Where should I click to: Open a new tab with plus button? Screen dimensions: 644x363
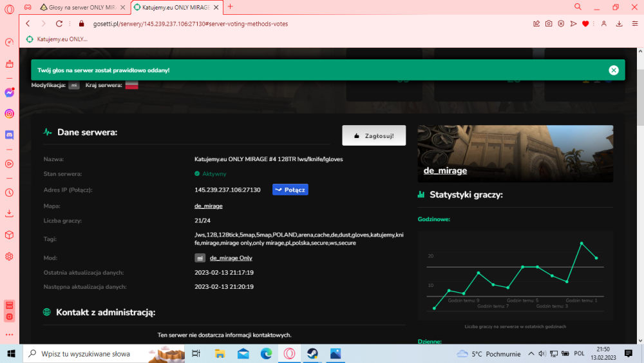tap(231, 6)
